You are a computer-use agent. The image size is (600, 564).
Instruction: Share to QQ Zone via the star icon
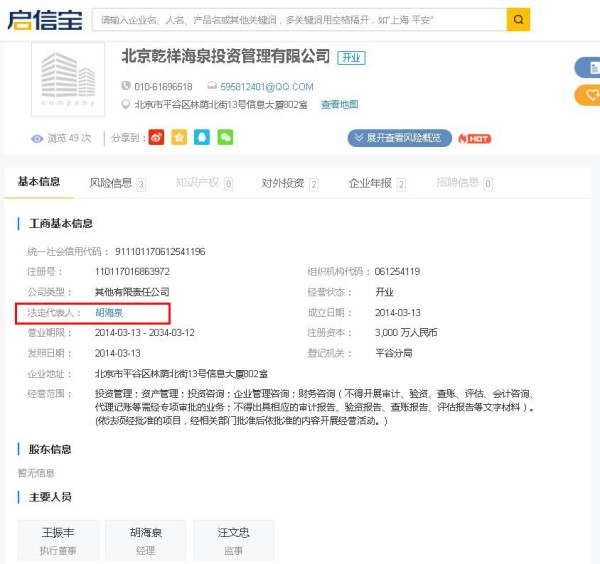(178, 138)
